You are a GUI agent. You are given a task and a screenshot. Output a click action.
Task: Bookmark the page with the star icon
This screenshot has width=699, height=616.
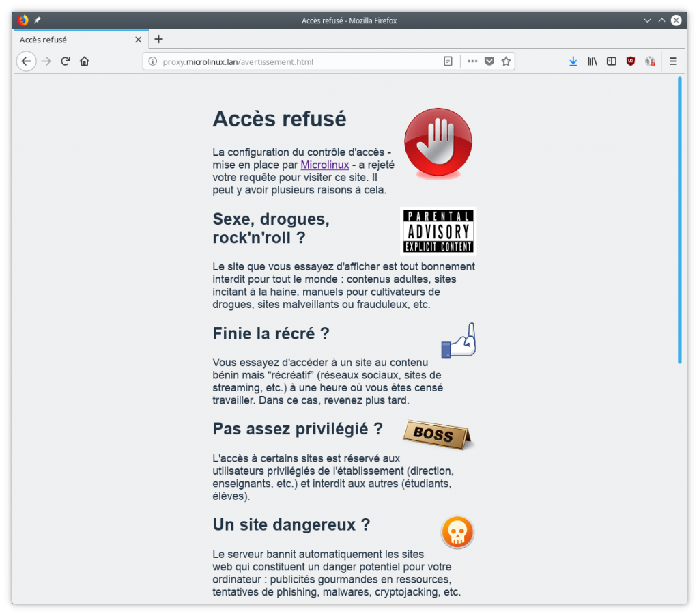coord(506,61)
